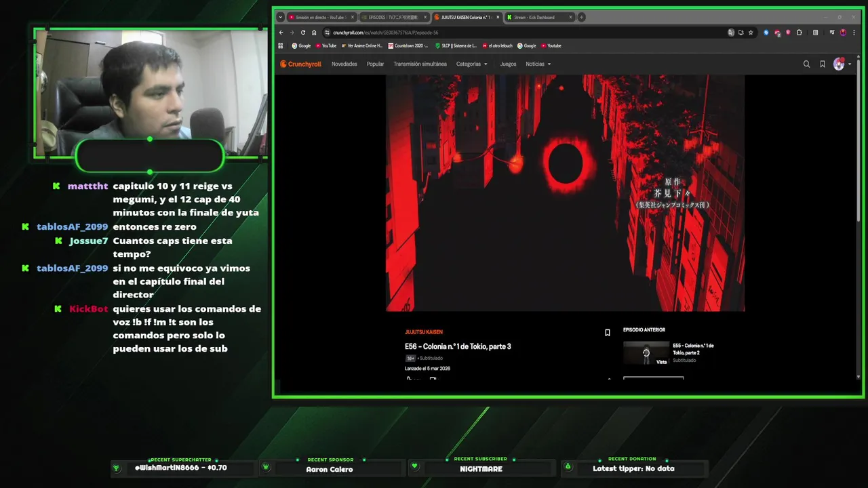Click the first blue extension icon in toolbar
Image resolution: width=868 pixels, height=488 pixels.
click(766, 33)
